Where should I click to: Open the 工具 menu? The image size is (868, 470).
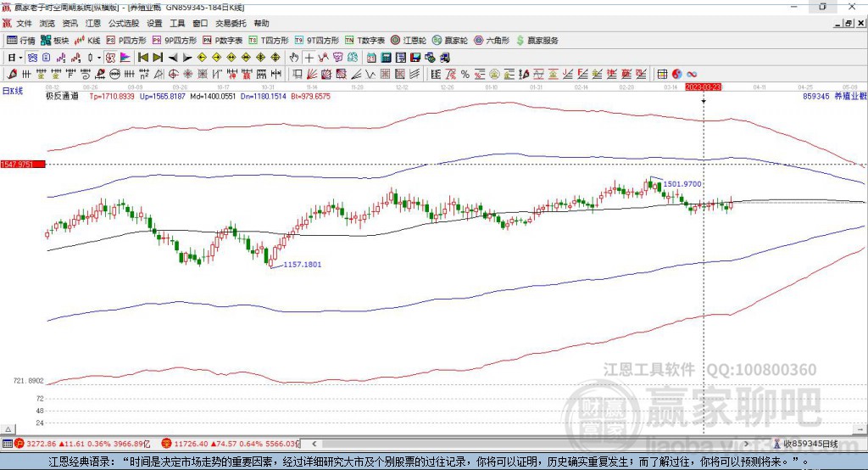pyautogui.click(x=177, y=23)
